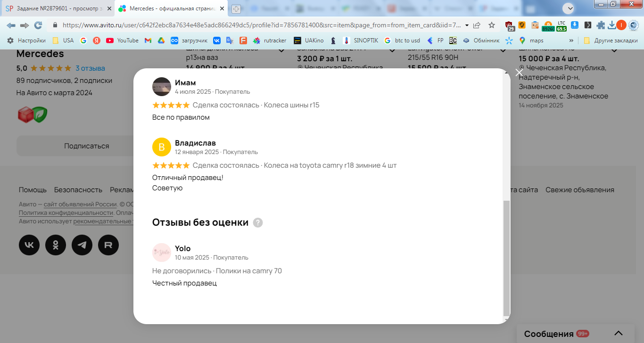Image resolution: width=644 pixels, height=343 pixels.
Task: Open rutracker bookmark
Action: click(270, 41)
